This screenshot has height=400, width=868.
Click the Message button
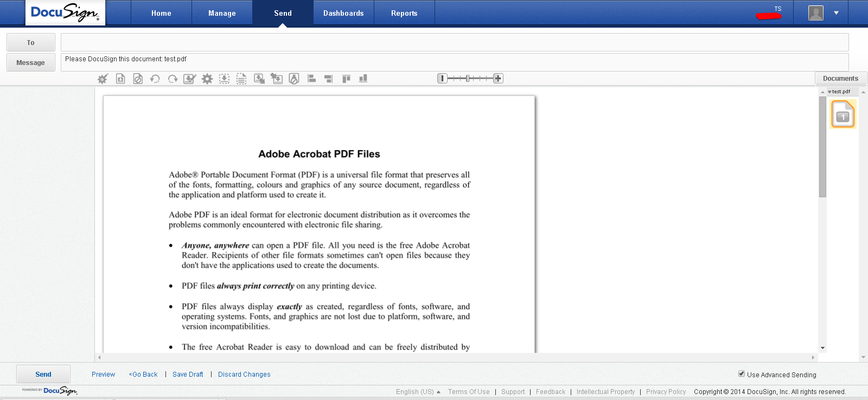coord(31,62)
